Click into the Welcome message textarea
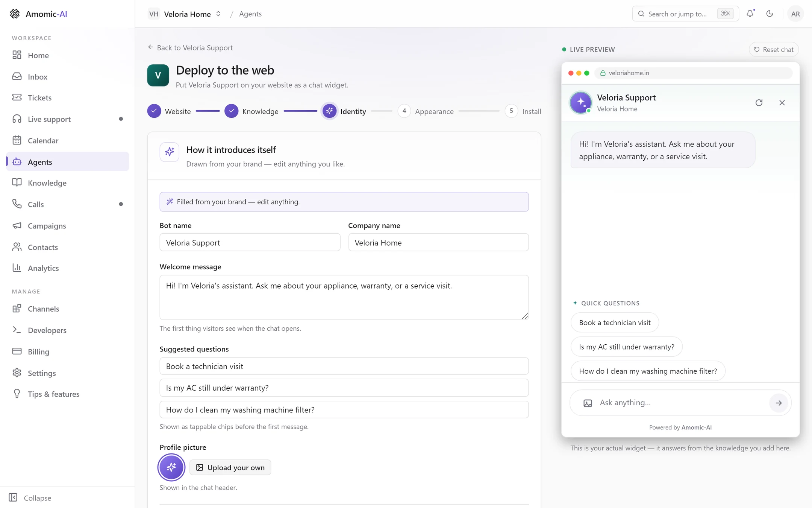The width and height of the screenshot is (812, 508). 344,297
